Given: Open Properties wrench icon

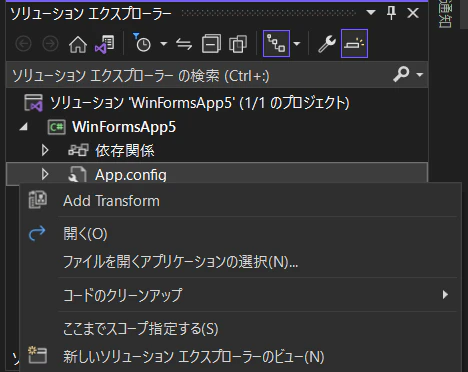Looking at the screenshot, I should pos(326,44).
